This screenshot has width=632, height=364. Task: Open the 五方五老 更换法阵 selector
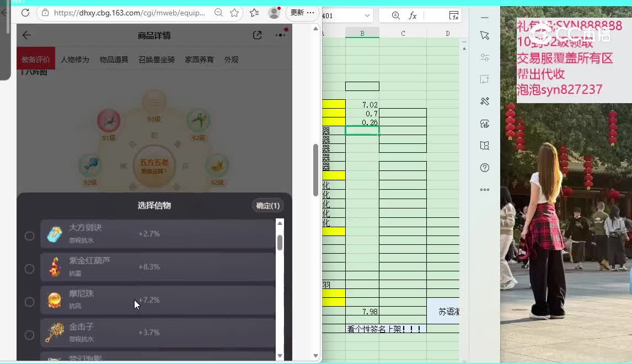click(154, 165)
